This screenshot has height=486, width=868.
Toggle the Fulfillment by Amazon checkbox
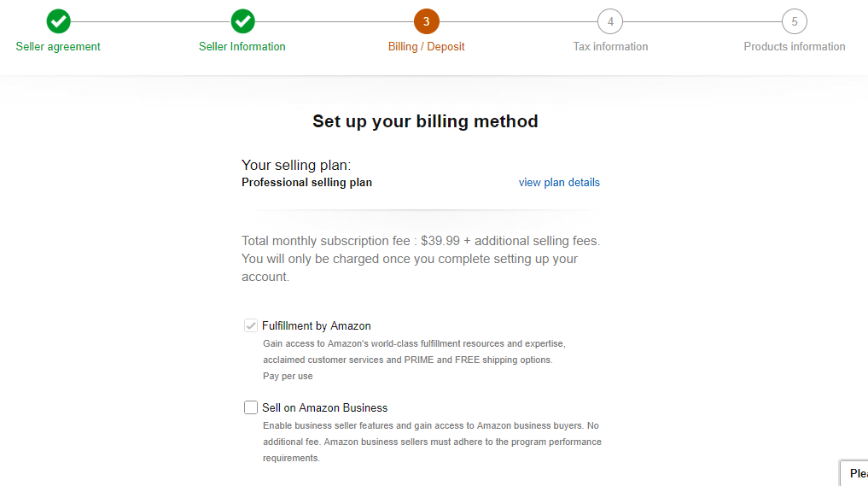[251, 325]
